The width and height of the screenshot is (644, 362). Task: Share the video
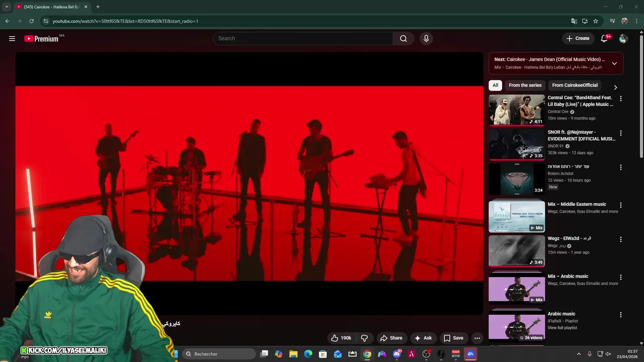coord(391,338)
